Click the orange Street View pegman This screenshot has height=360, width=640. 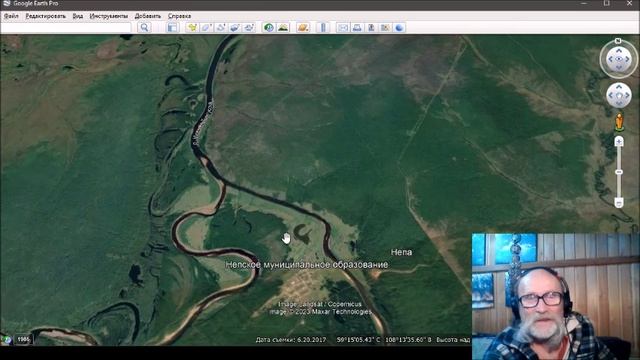tap(619, 122)
